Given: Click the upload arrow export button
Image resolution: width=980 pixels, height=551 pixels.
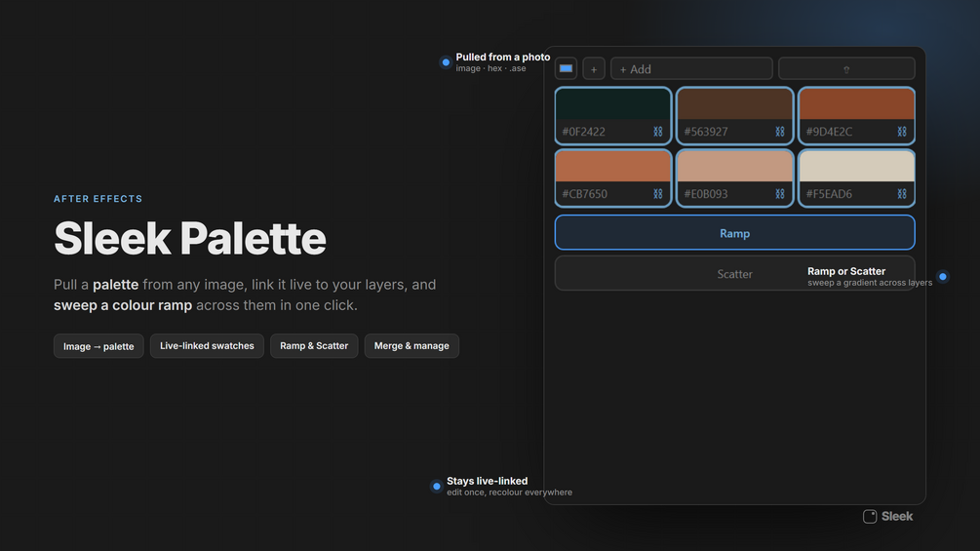Looking at the screenshot, I should point(846,68).
